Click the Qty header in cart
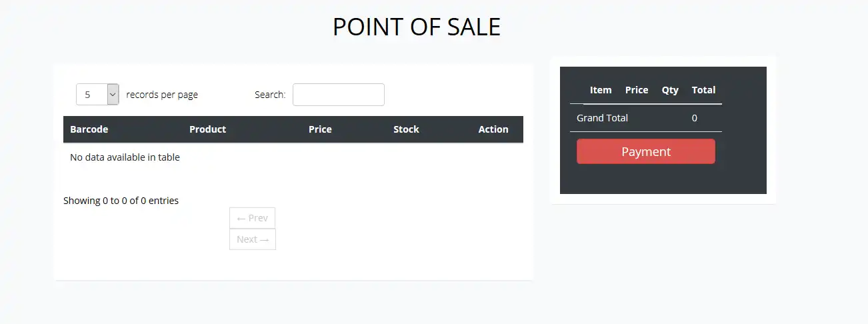 pos(670,90)
